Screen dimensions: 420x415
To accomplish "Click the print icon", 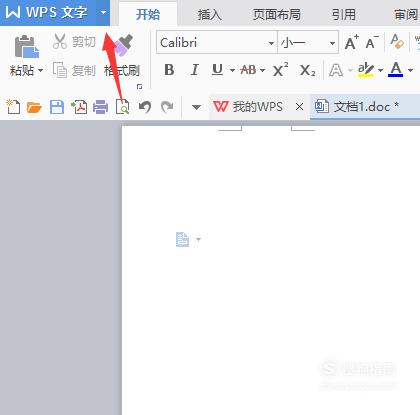I will coord(100,107).
